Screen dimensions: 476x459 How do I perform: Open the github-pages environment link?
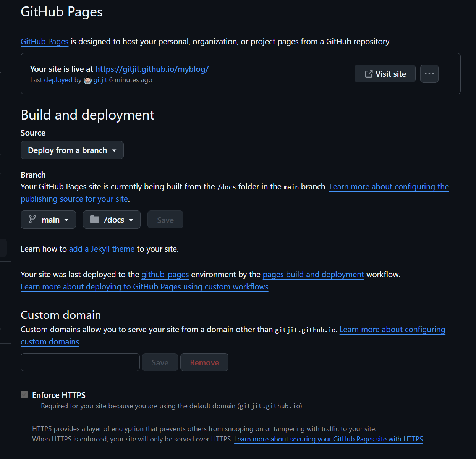[165, 275]
